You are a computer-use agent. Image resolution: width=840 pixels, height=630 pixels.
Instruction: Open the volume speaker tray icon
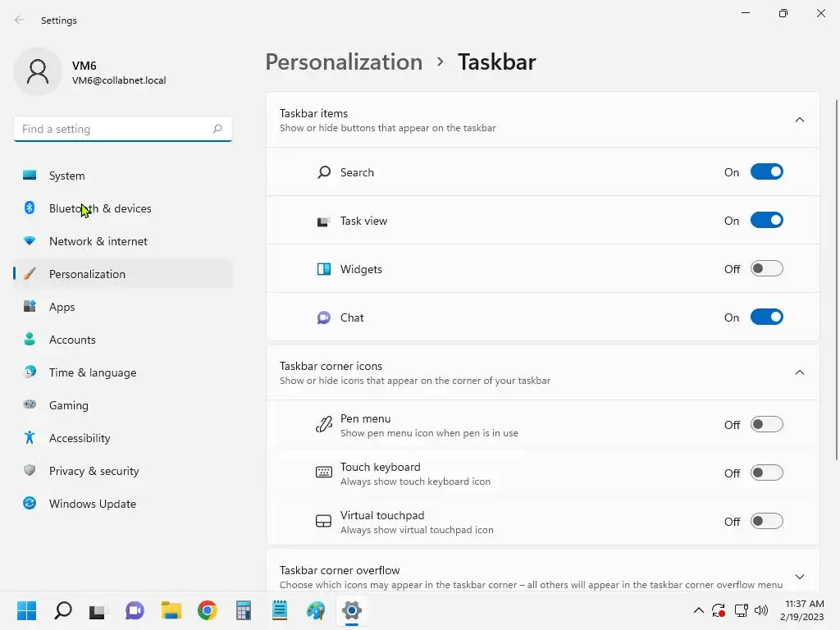pyautogui.click(x=760, y=610)
